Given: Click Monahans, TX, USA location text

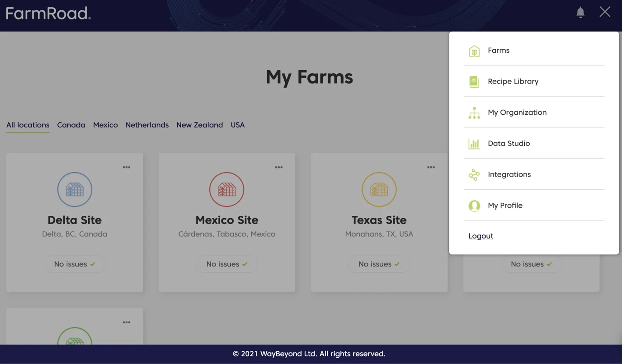Looking at the screenshot, I should pos(379,234).
